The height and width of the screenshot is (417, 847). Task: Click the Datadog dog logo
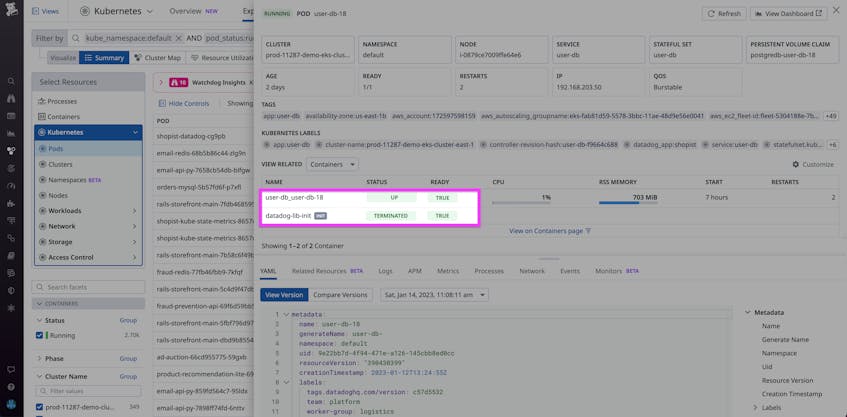11,10
